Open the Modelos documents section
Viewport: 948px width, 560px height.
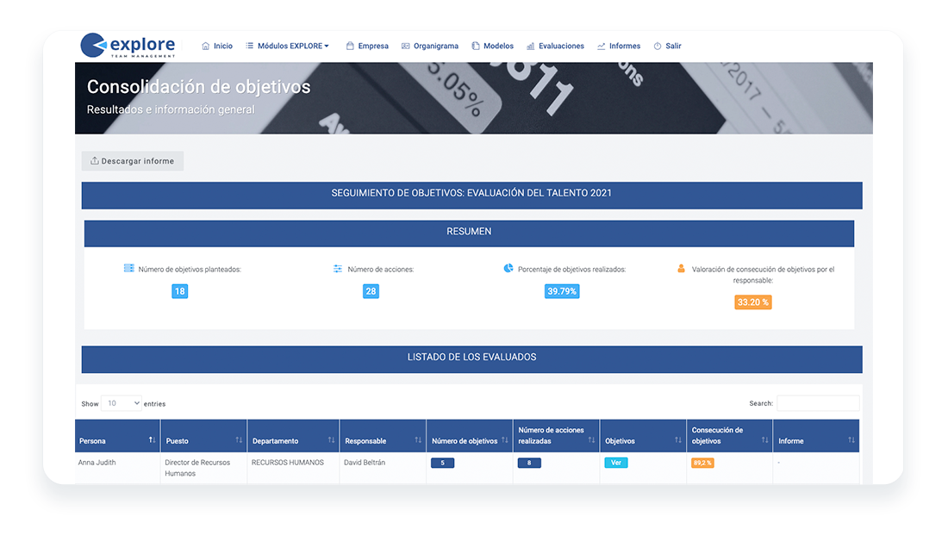coord(492,46)
